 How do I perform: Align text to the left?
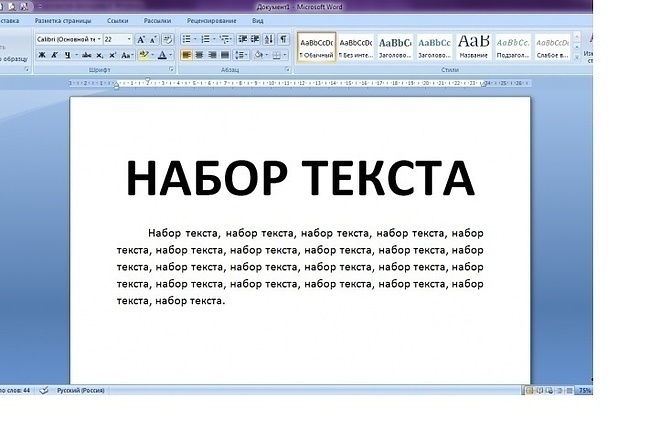click(186, 55)
